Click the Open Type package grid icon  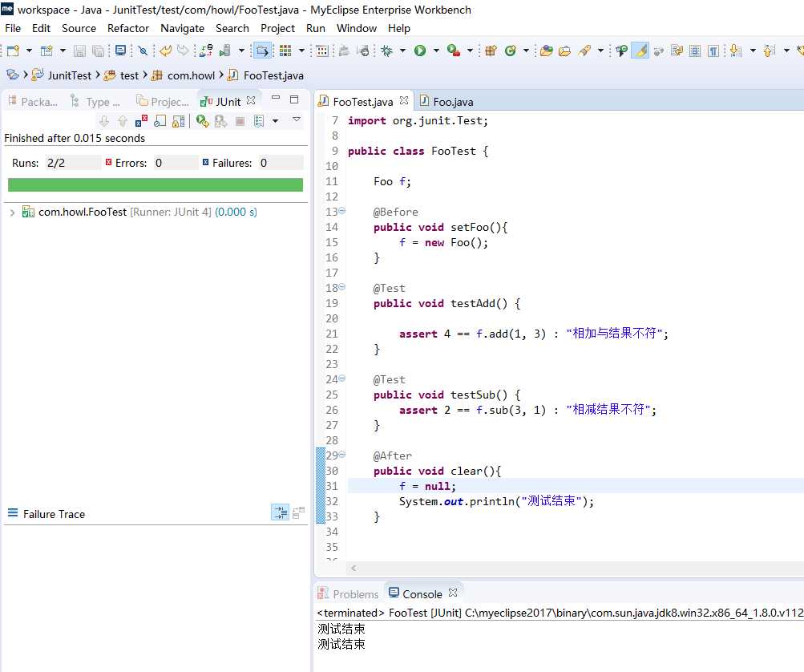click(x=285, y=51)
